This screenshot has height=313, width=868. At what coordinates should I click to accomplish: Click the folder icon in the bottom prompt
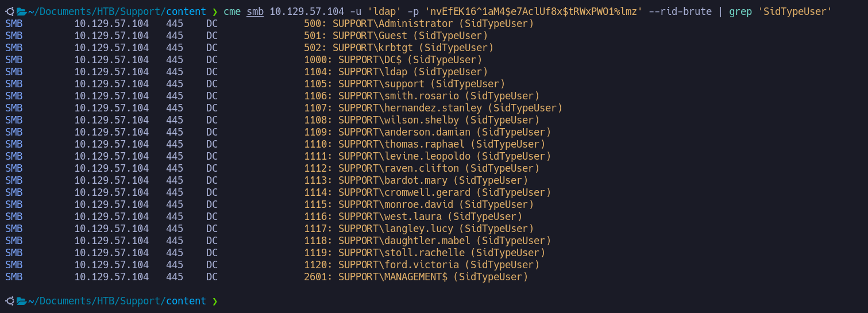tap(22, 301)
